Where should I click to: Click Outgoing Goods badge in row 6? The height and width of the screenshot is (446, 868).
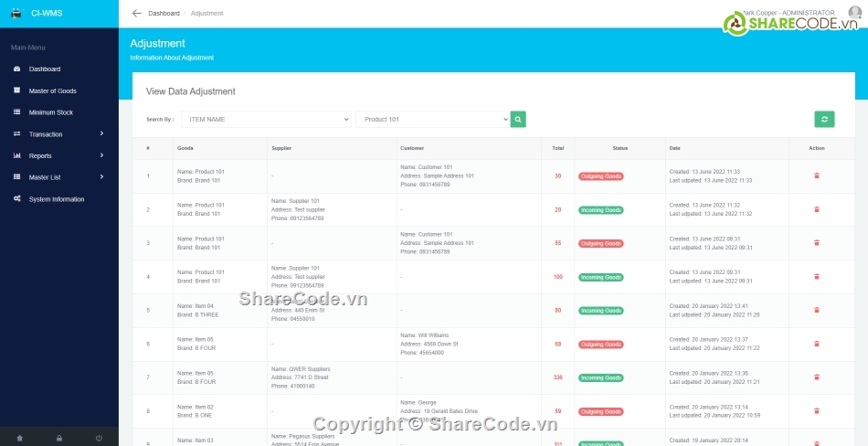tap(600, 344)
